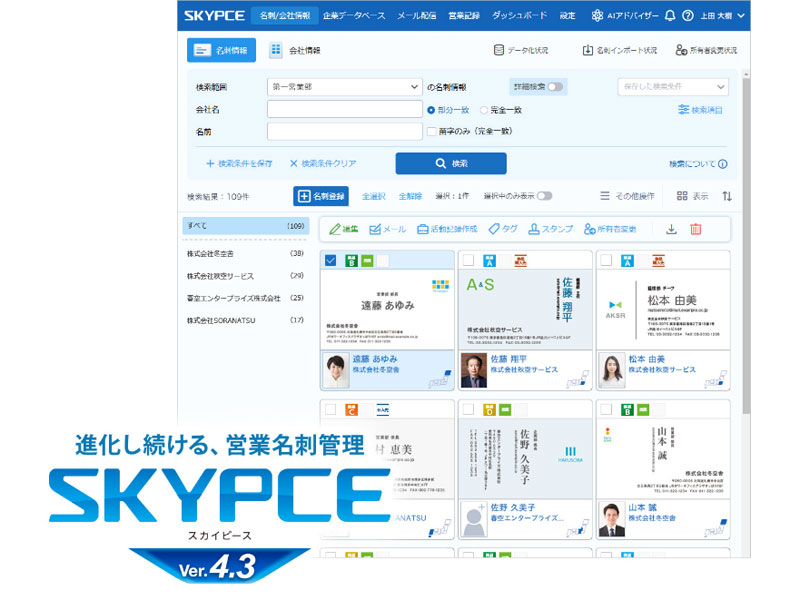Check the 佐藤翔平 card checkbox

coord(468,261)
